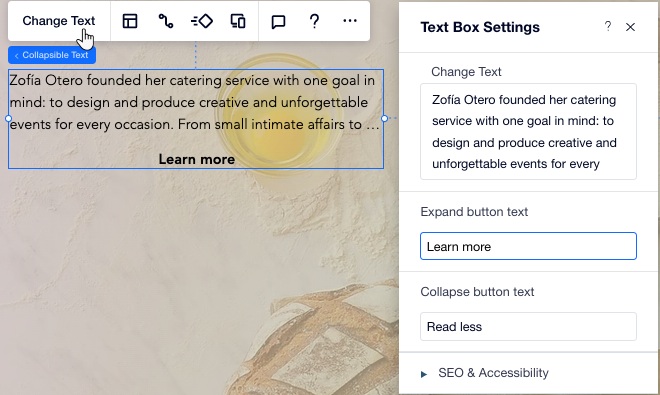Click the help question mark in the toolbar
Image resolution: width=660 pixels, height=395 pixels.
pyautogui.click(x=314, y=21)
